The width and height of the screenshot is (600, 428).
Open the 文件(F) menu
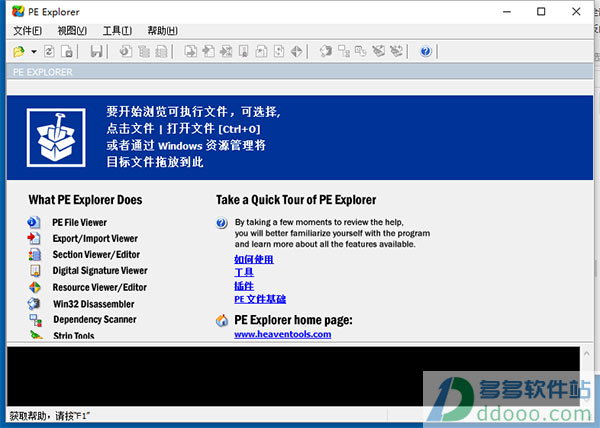click(x=28, y=31)
